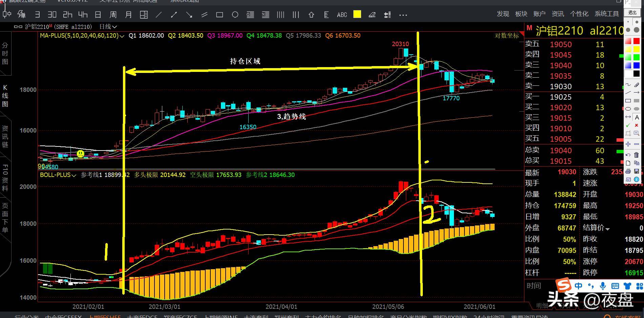Switch to the 4h period
644x318 pixels.
point(83,15)
